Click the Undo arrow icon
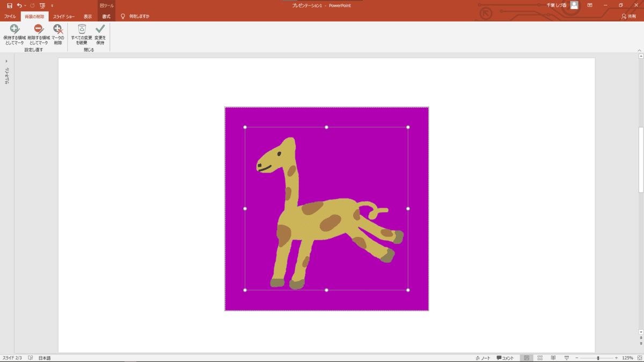 coord(19,5)
